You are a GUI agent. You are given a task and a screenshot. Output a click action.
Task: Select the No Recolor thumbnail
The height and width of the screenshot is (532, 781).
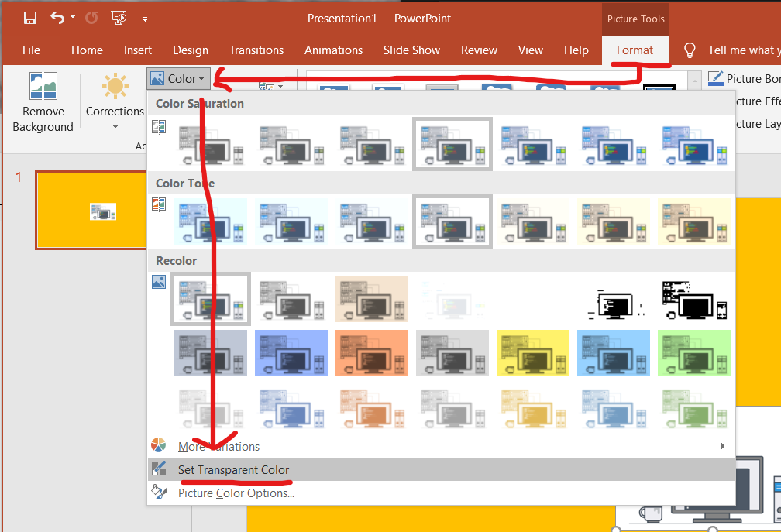[x=211, y=299]
